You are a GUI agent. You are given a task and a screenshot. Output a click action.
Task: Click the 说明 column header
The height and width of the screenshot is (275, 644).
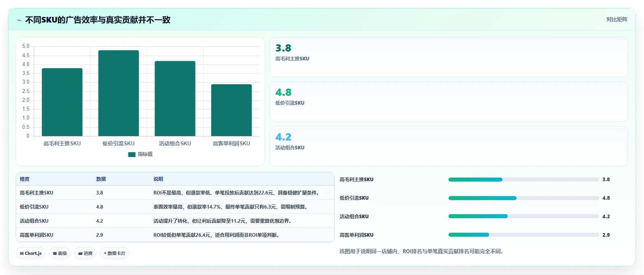point(158,179)
